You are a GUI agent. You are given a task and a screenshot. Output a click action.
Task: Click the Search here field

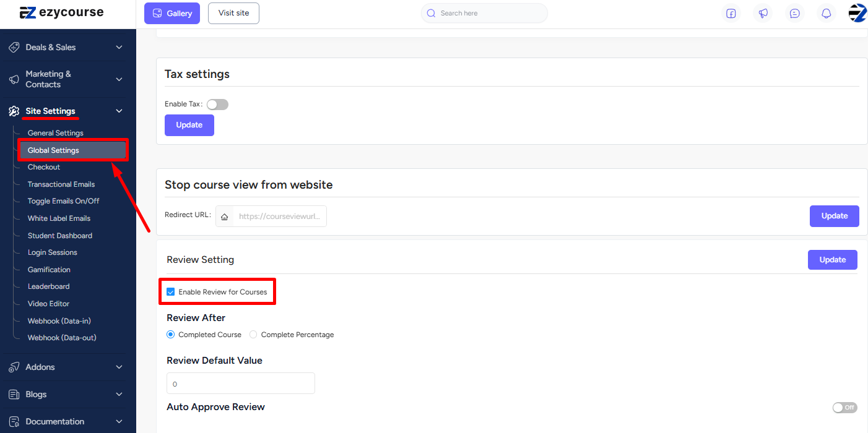[x=484, y=13]
